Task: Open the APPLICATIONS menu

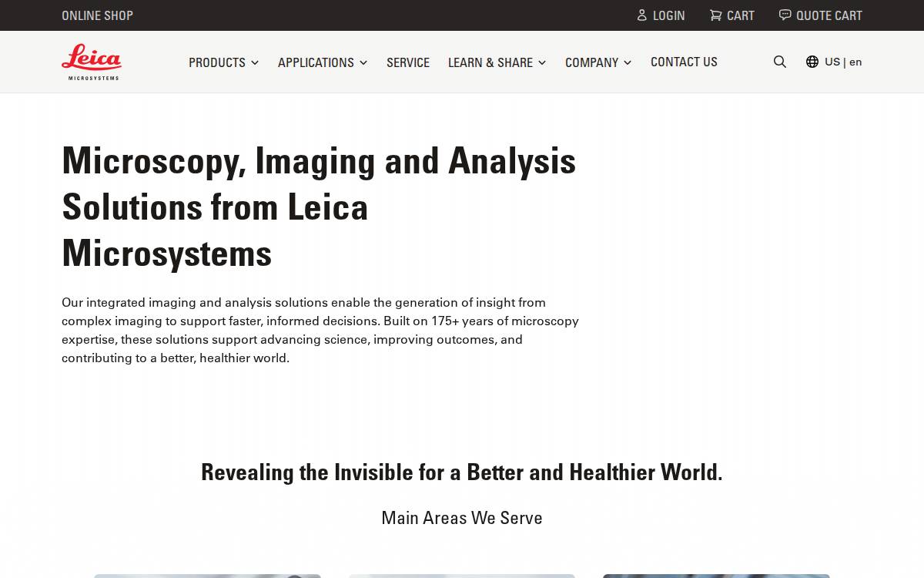Action: coord(316,62)
